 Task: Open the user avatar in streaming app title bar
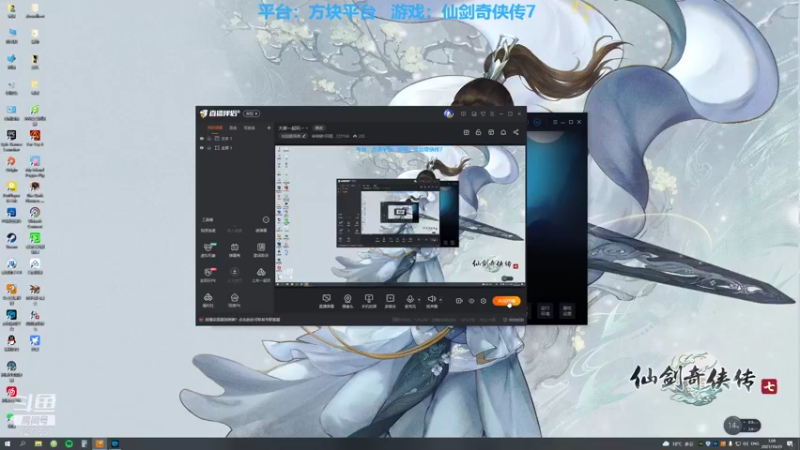pyautogui.click(x=448, y=114)
